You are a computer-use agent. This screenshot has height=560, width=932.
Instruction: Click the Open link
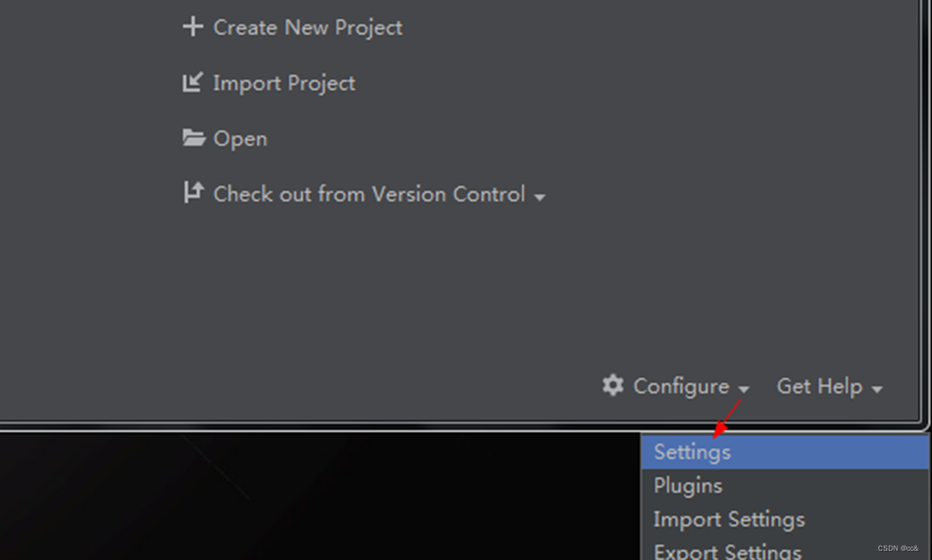point(239,138)
